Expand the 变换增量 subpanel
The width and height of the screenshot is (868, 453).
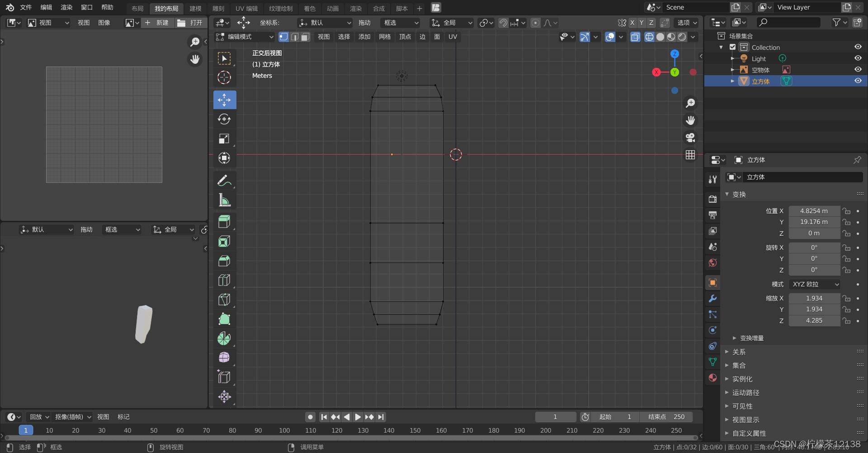(x=752, y=338)
